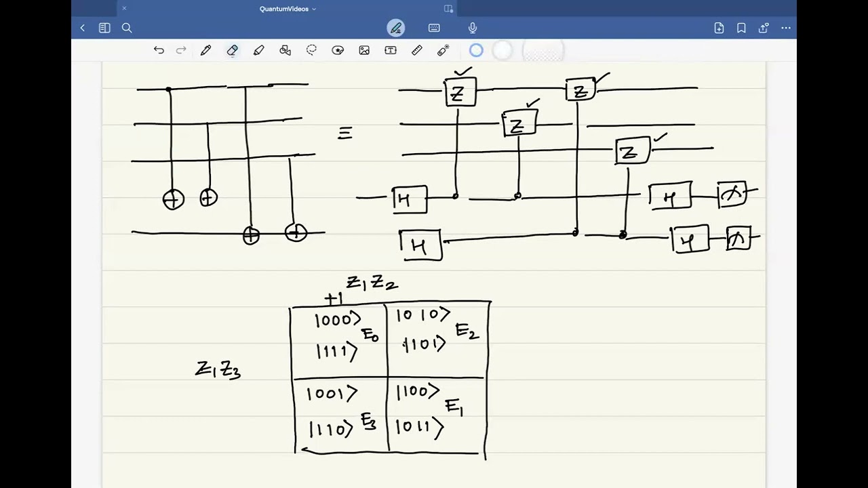Viewport: 868px width, 488px height.
Task: Insert an image with Photo tool
Action: point(364,50)
